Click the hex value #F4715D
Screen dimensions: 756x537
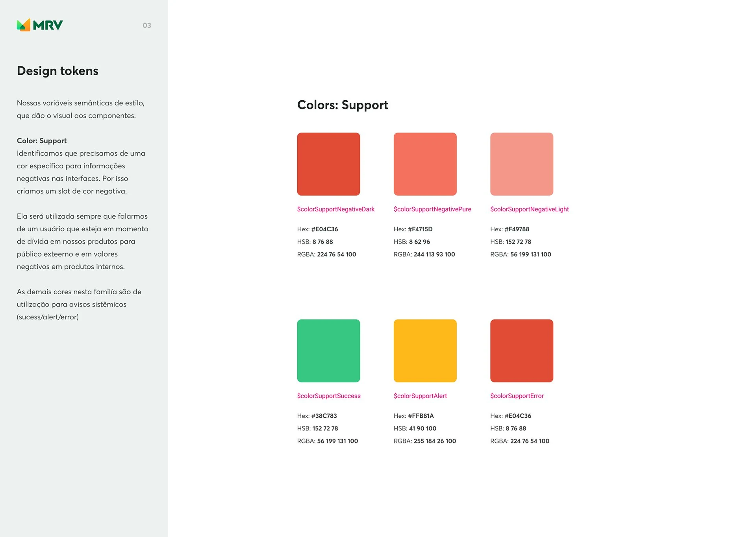420,229
